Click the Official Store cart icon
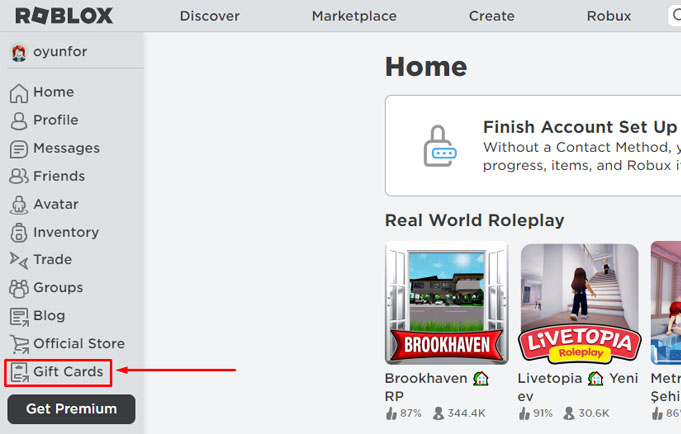The image size is (681, 434). [x=19, y=345]
